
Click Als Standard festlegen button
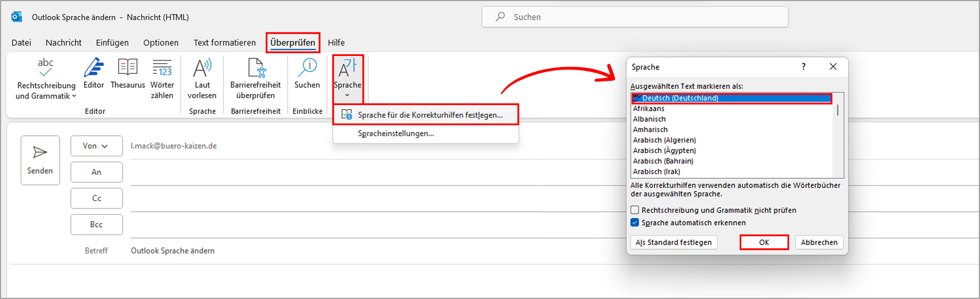674,242
